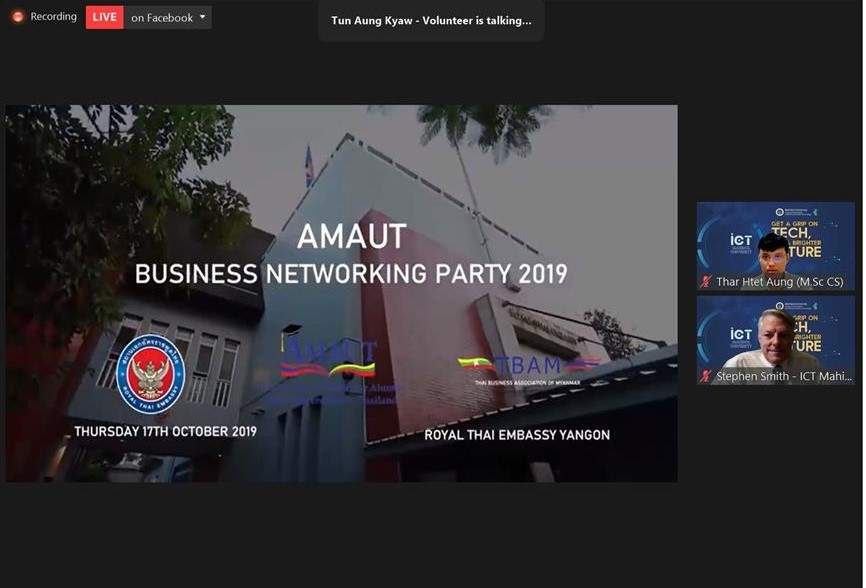The width and height of the screenshot is (866, 588).
Task: Click the Thar Htet Aung (M.Sc CS) name label
Action: point(779,282)
